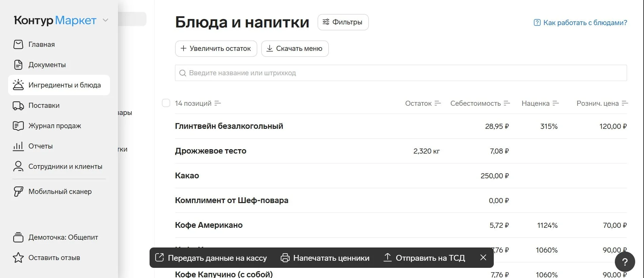Sort by Рознич. цена column
This screenshot has width=644, height=278.
602,103
